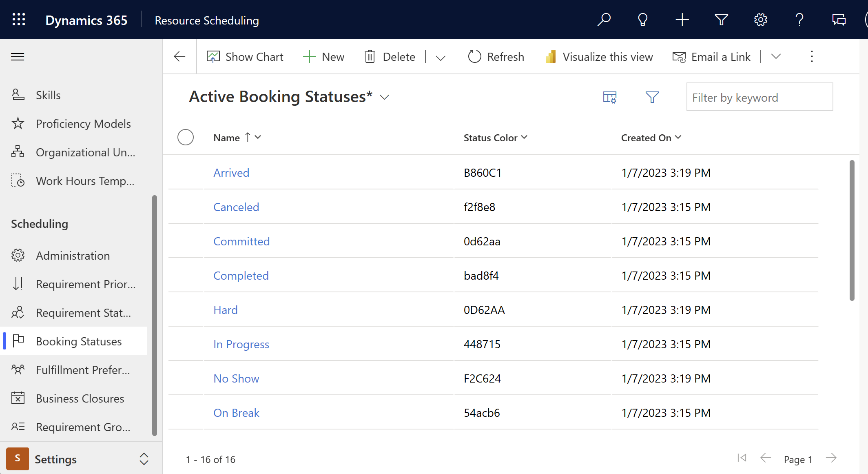868x474 pixels.
Task: Click the Visualize this view icon
Action: (x=550, y=57)
